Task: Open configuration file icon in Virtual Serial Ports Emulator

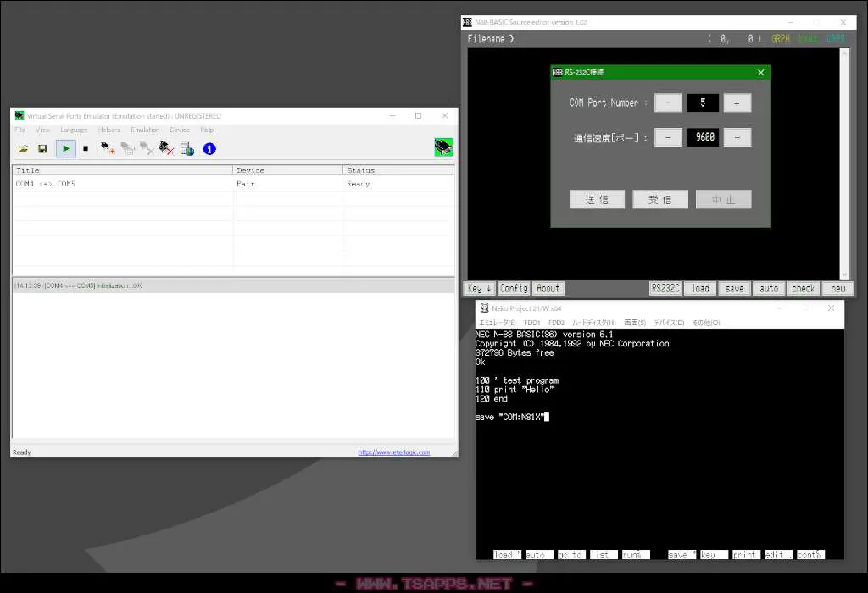Action: (x=23, y=149)
